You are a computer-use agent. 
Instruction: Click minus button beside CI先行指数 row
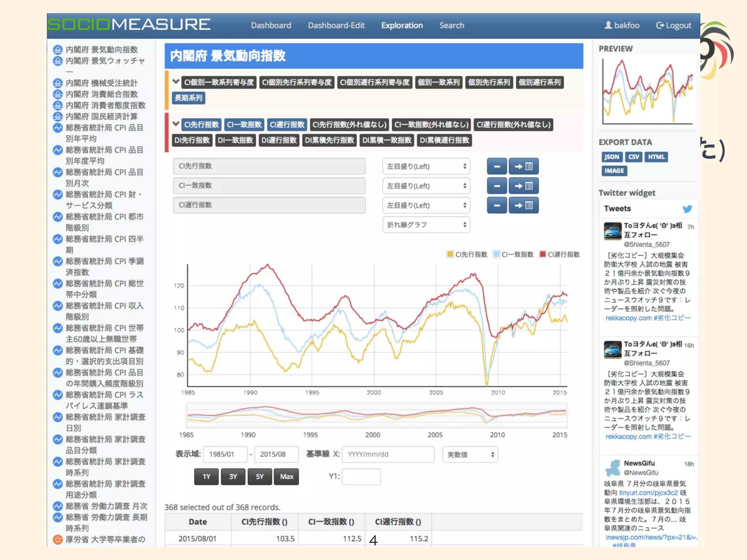click(496, 167)
